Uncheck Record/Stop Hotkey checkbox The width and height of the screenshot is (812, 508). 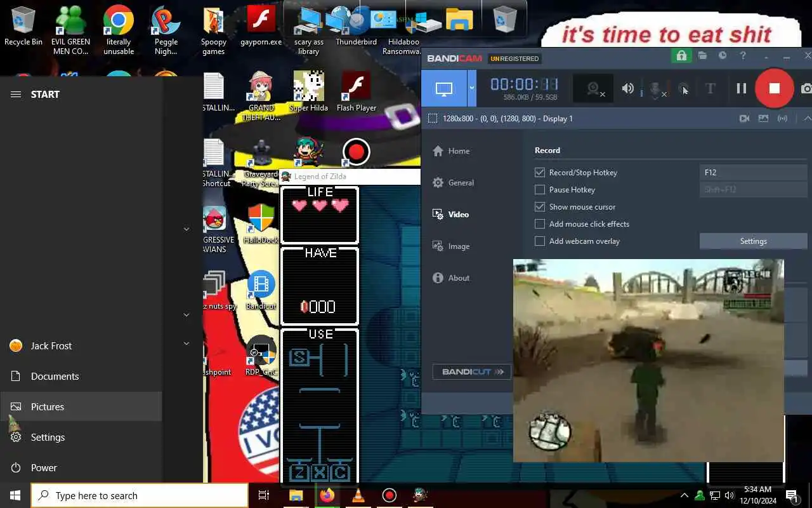[540, 172]
